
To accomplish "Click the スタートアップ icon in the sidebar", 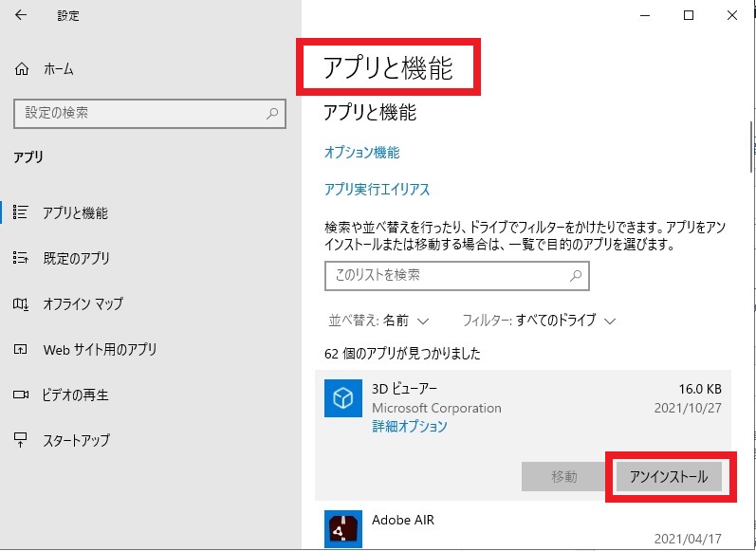I will pyautogui.click(x=21, y=440).
